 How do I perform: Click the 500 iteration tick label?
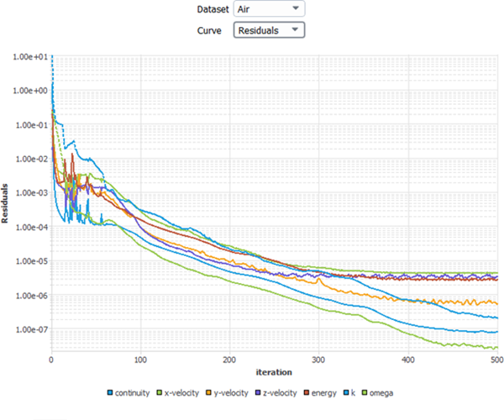point(497,360)
